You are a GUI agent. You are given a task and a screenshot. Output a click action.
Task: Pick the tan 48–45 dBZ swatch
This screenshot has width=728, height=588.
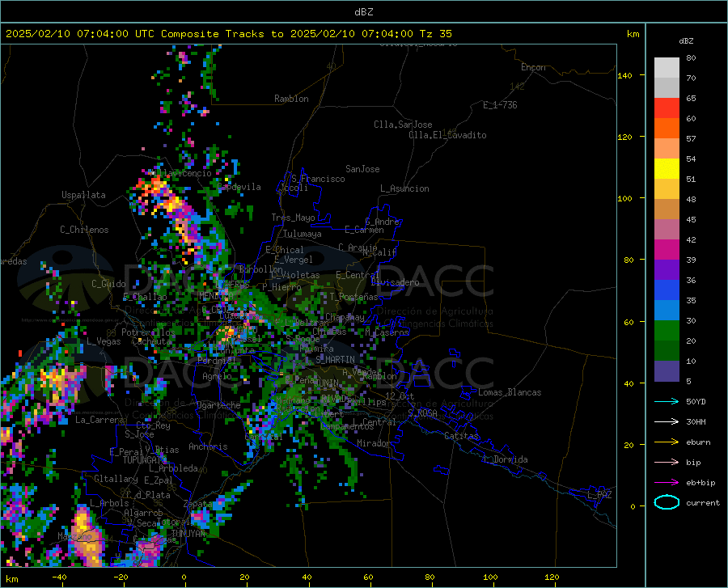coord(667,209)
